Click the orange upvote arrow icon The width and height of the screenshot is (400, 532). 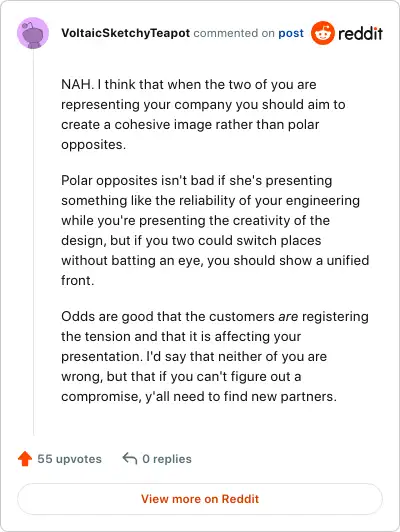(25, 459)
